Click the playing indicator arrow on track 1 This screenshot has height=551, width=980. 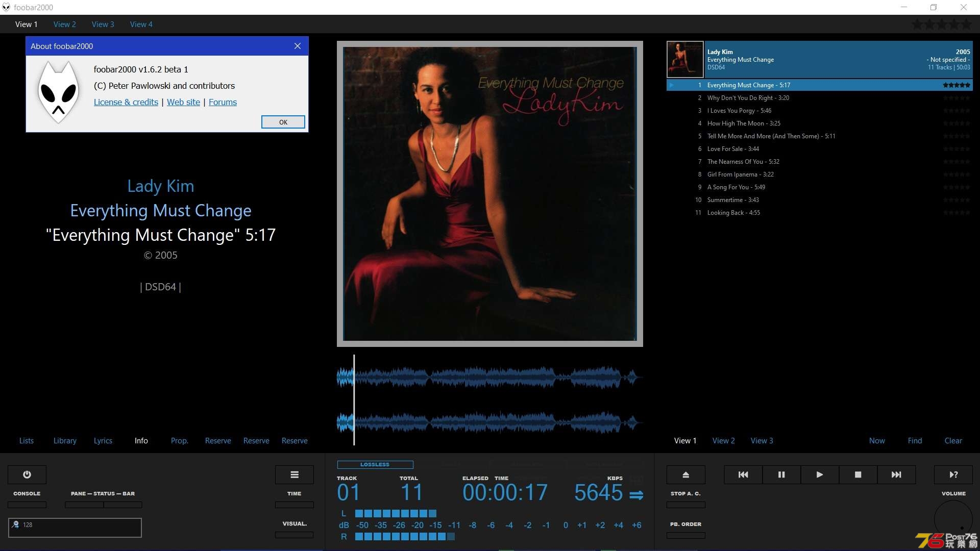point(672,85)
